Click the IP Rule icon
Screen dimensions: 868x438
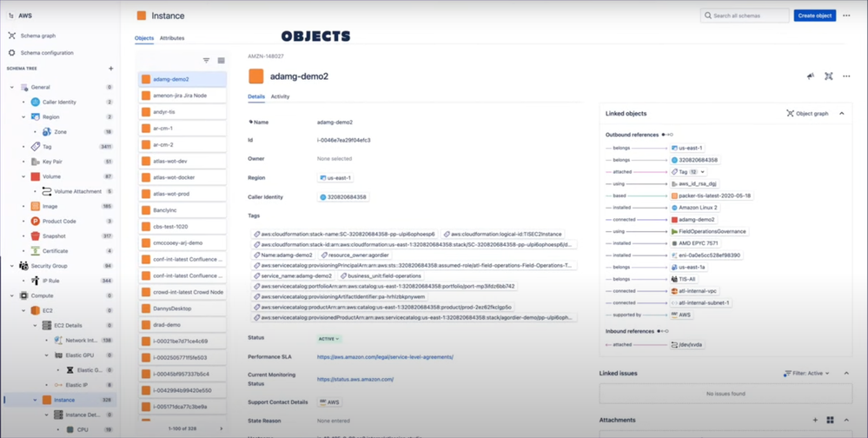[36, 281]
